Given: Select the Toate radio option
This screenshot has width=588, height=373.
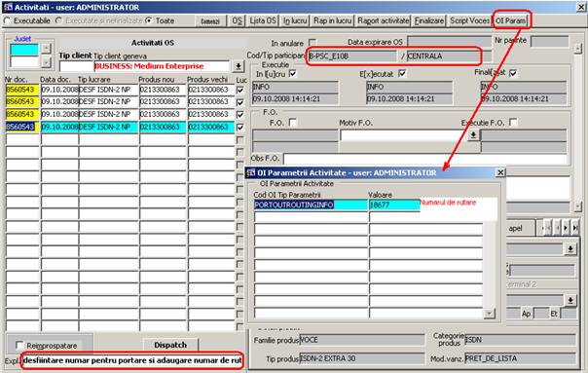Looking at the screenshot, I should [149, 20].
